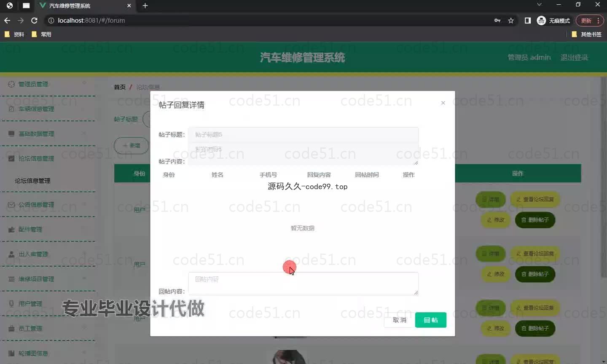Click 详情 in the first post row
The image size is (607, 364).
(491, 199)
